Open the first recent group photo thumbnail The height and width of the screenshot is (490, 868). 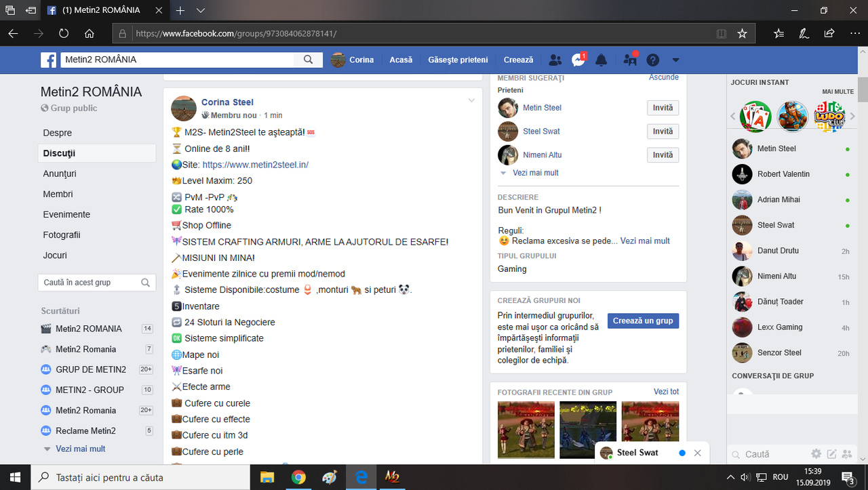(526, 430)
